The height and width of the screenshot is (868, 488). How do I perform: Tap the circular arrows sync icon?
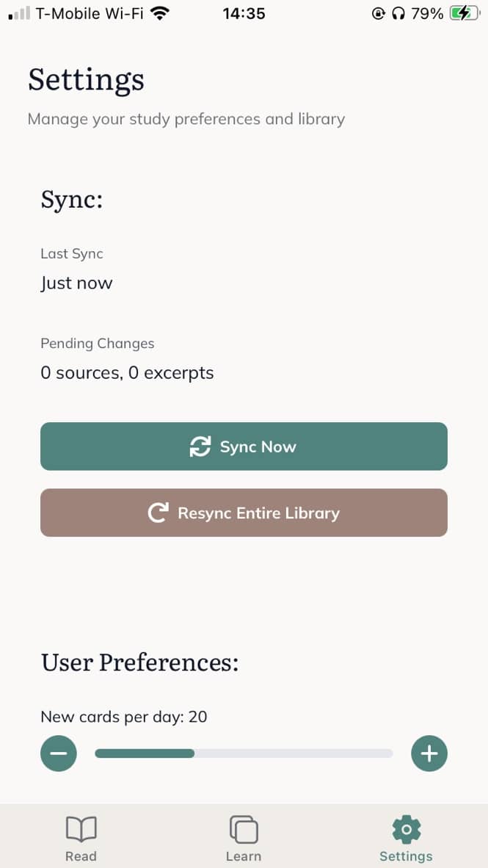(x=200, y=446)
